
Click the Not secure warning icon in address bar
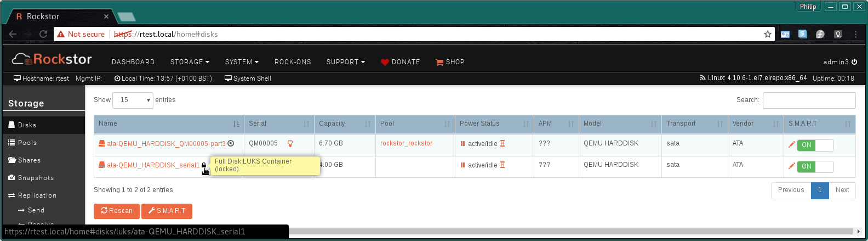tap(61, 34)
